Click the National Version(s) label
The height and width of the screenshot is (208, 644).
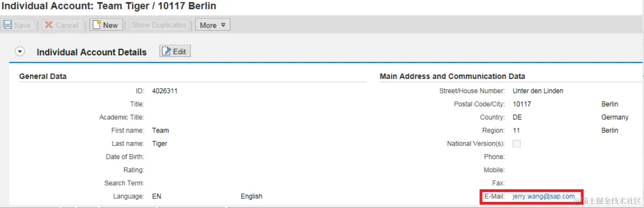476,143
